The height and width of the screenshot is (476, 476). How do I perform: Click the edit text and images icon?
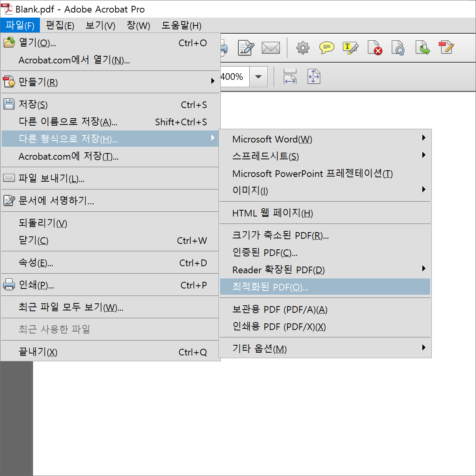click(x=446, y=47)
